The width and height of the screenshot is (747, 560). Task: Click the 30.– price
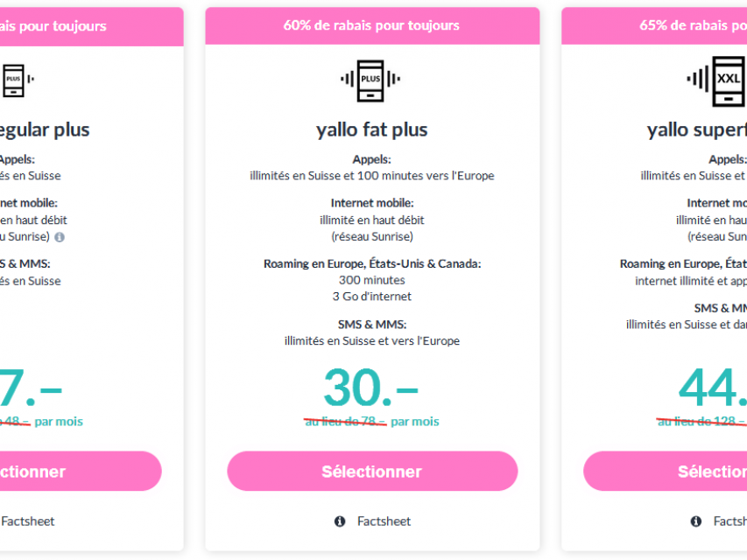tap(371, 388)
